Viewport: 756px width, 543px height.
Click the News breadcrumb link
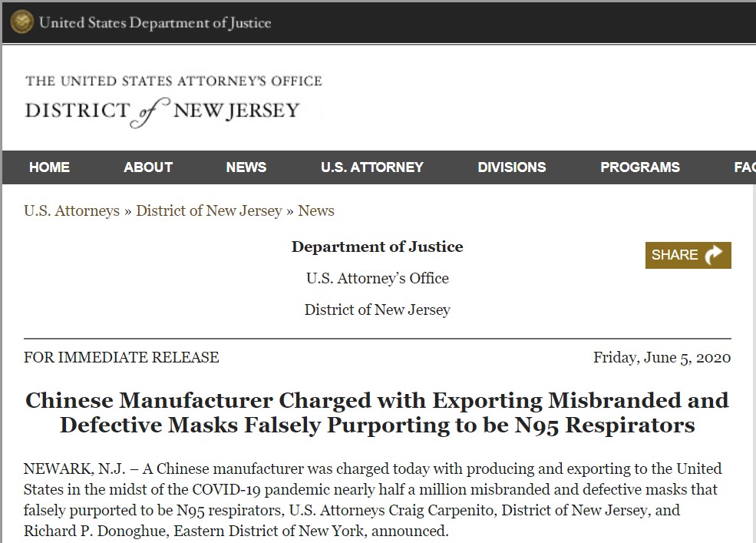click(x=316, y=210)
